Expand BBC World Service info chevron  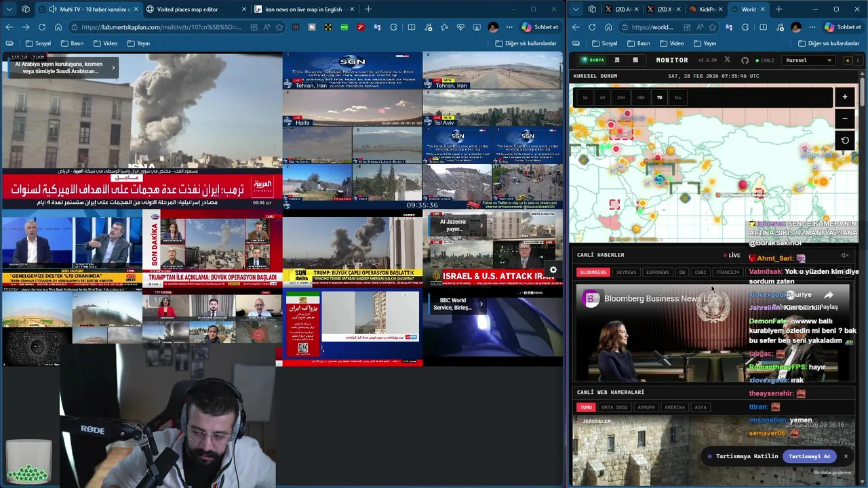pyautogui.click(x=481, y=304)
